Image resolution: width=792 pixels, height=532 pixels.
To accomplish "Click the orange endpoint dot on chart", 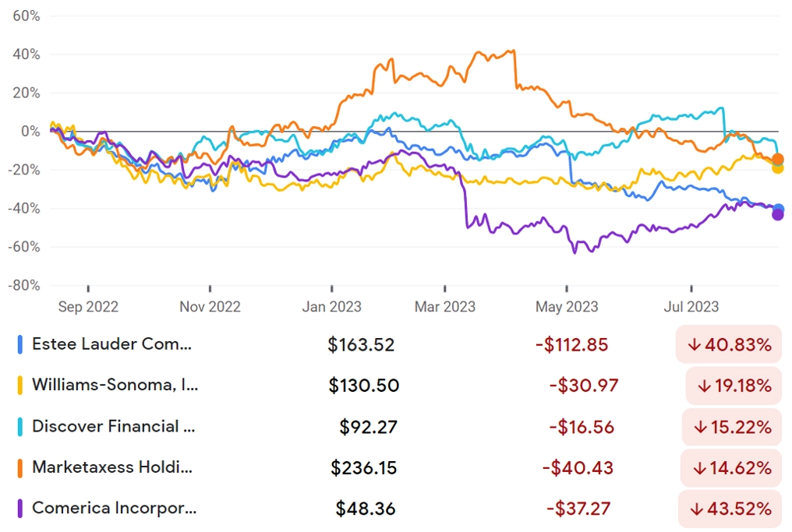I will (x=778, y=160).
